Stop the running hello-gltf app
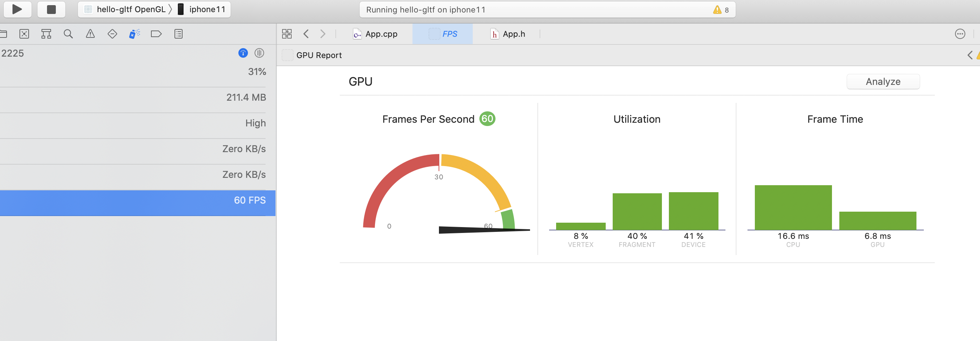 tap(51, 9)
